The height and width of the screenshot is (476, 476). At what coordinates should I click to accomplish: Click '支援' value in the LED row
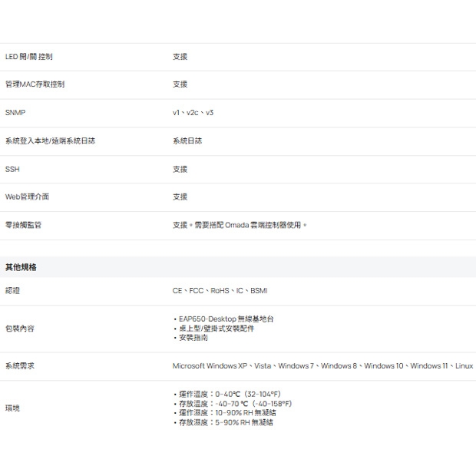[180, 57]
